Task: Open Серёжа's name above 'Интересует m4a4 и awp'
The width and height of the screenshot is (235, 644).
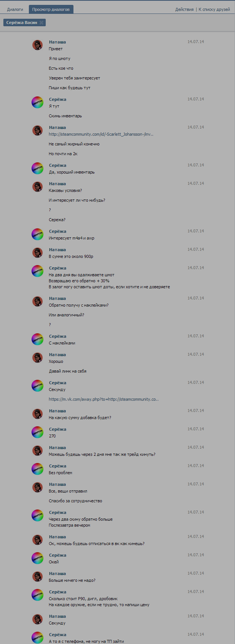Action: [x=57, y=231]
